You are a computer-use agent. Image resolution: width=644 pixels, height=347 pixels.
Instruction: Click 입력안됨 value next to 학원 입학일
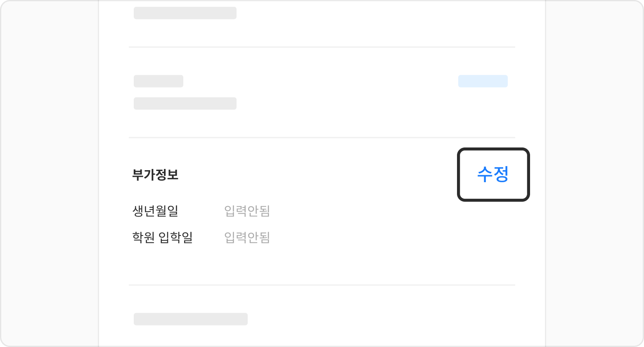[x=247, y=238]
